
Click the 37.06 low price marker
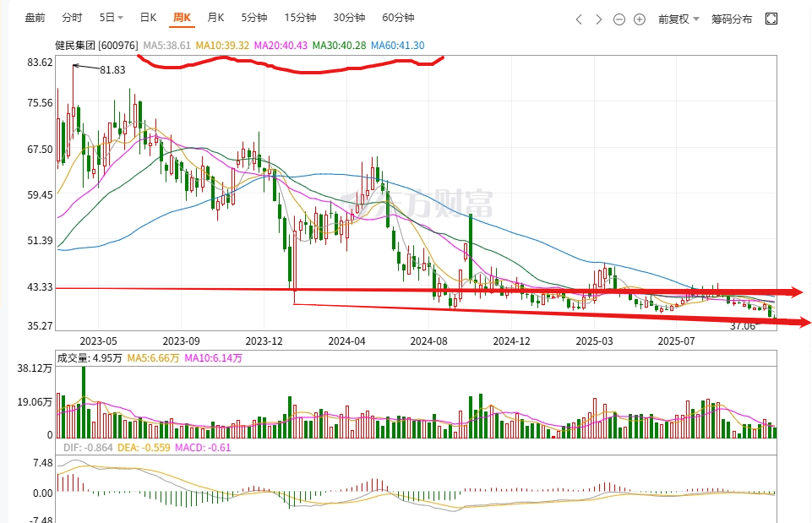click(x=743, y=326)
